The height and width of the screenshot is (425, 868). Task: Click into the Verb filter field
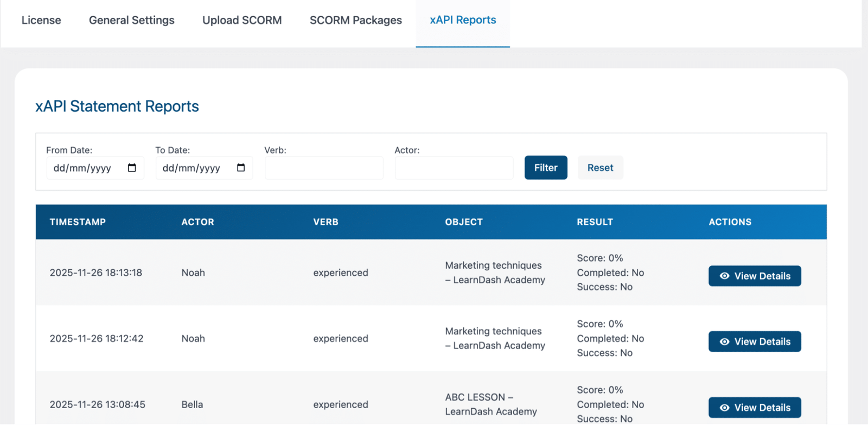pyautogui.click(x=324, y=168)
